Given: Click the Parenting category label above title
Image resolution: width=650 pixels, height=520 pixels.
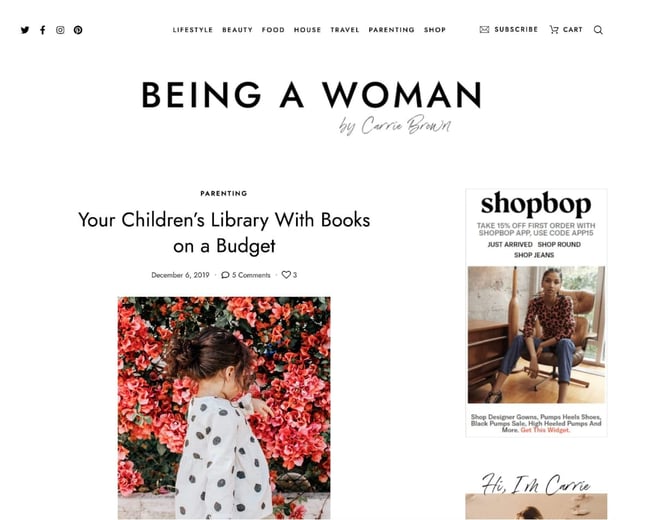Looking at the screenshot, I should [224, 193].
